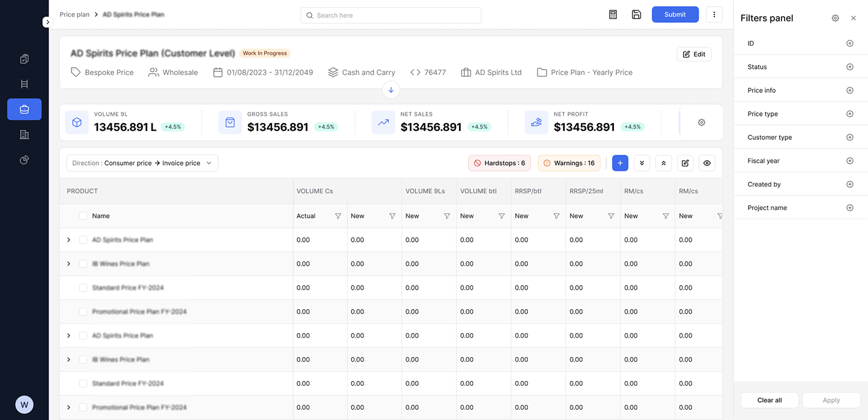This screenshot has height=420, width=868.
Task: Expand the plan header details arrow
Action: [391, 90]
